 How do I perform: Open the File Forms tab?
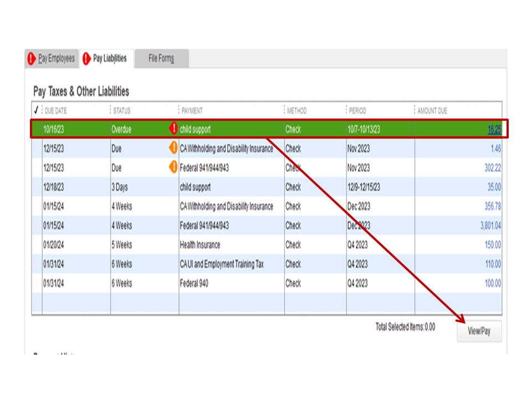(x=161, y=58)
